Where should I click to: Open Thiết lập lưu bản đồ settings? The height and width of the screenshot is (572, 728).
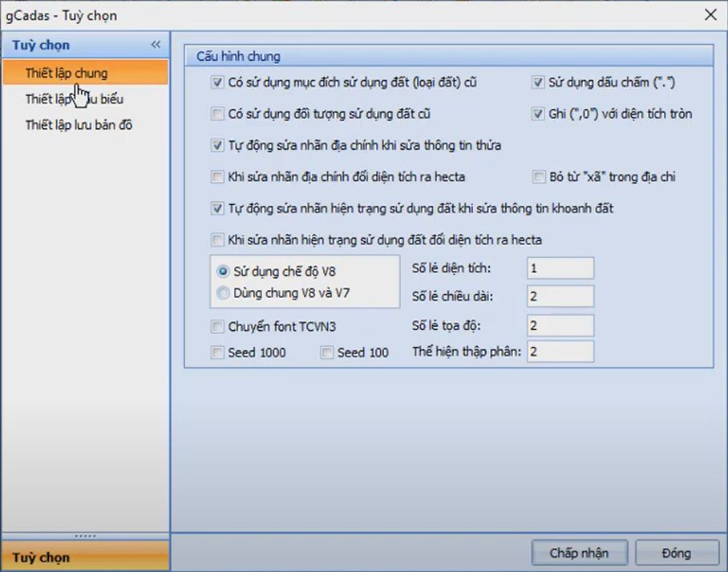(x=79, y=125)
